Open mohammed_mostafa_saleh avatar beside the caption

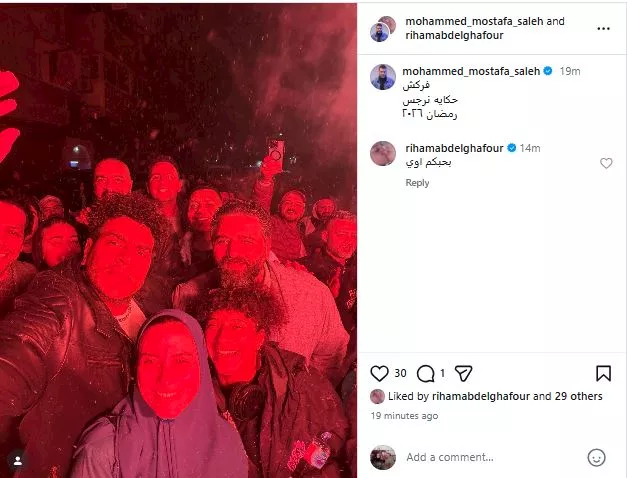point(383,77)
